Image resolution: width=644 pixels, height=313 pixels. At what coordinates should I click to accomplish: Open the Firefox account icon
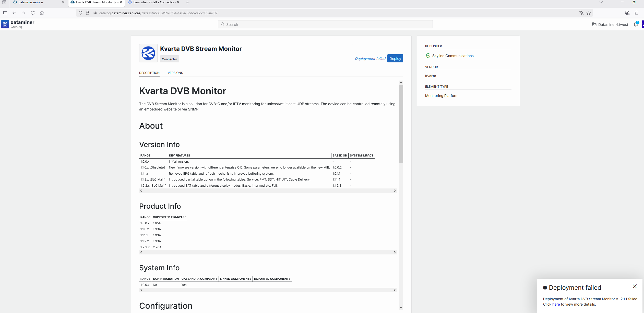[627, 13]
